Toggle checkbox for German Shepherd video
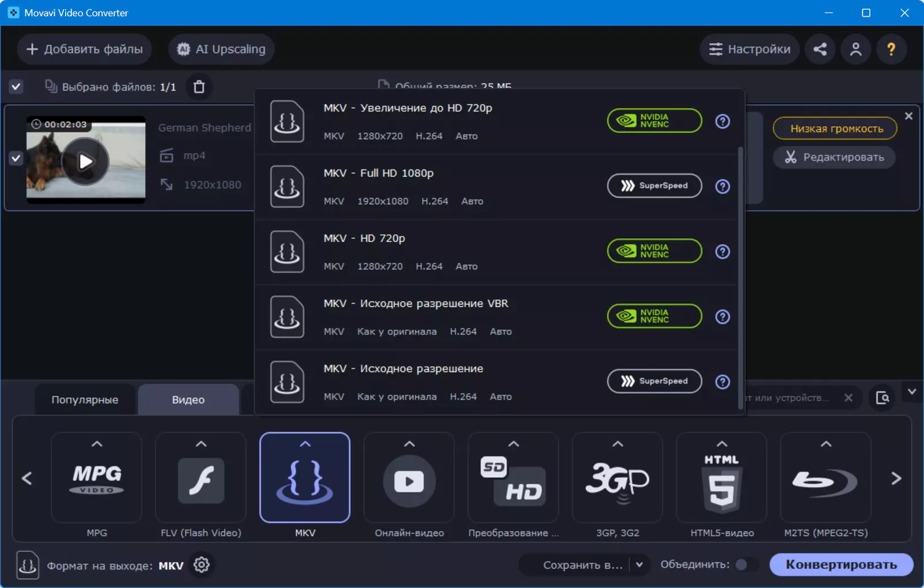This screenshot has height=588, width=924. click(x=16, y=158)
